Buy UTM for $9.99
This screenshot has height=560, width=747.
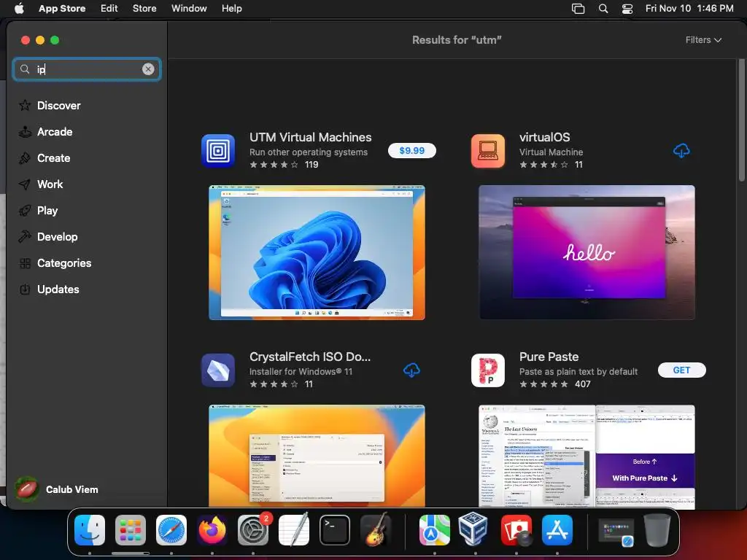point(411,150)
